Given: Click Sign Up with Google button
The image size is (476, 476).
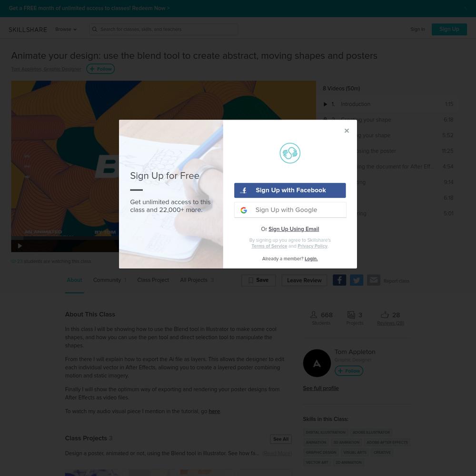Looking at the screenshot, I should 290,210.
